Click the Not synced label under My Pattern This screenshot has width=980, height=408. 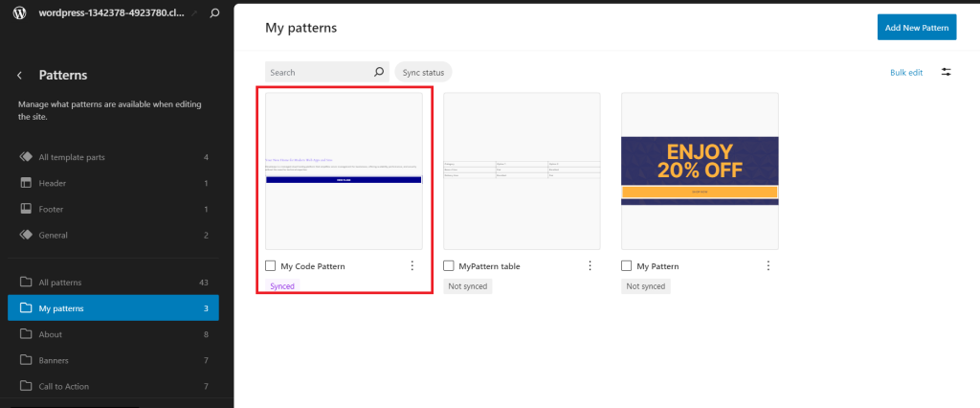(x=646, y=286)
